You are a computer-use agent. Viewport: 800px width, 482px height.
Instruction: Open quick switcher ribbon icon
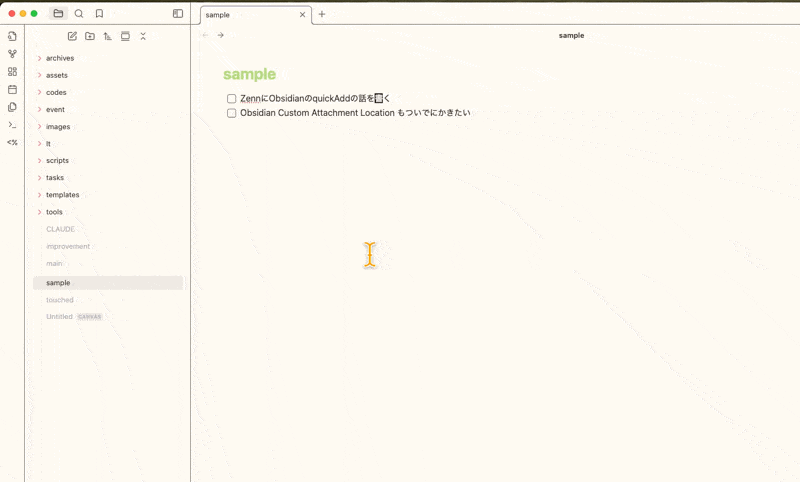coord(12,36)
